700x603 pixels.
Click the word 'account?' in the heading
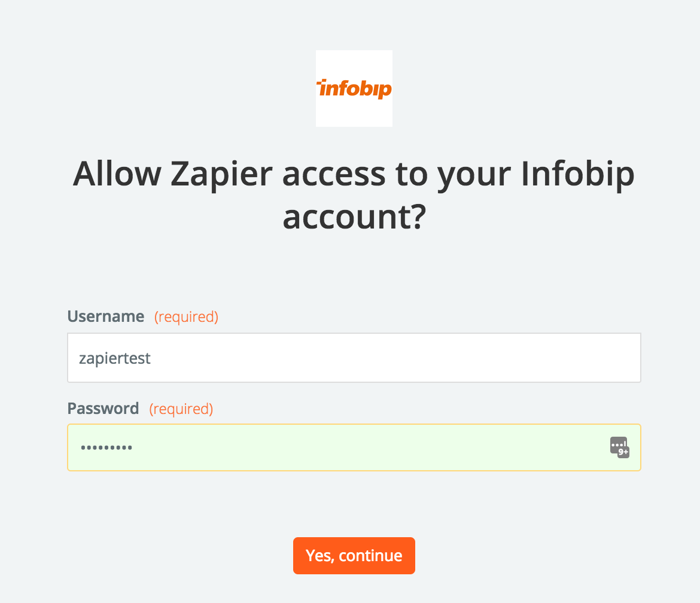354,217
